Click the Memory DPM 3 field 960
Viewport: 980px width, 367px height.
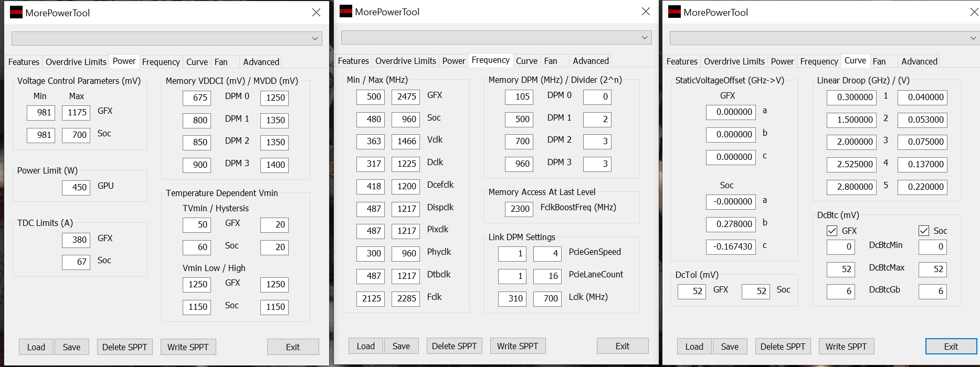pyautogui.click(x=519, y=164)
